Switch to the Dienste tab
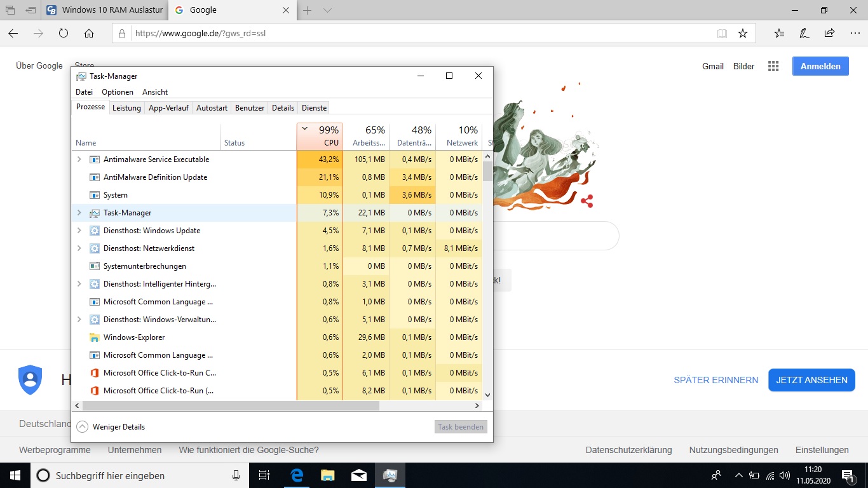 pos(314,108)
